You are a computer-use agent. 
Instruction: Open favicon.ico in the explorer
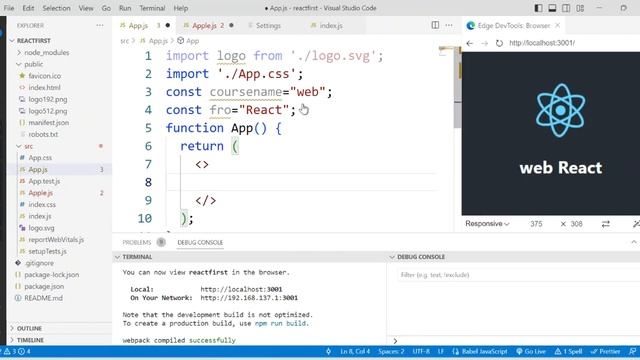(44, 76)
